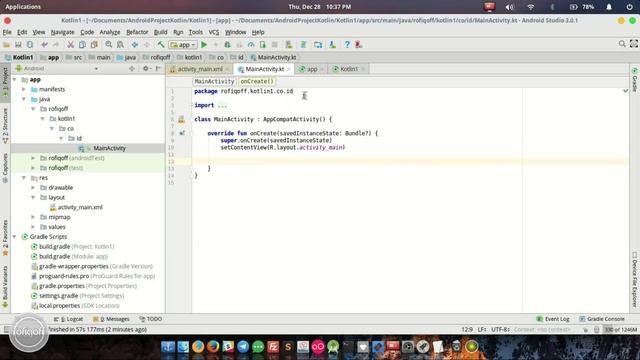Click the Search Everywhere magnifier icon
This screenshot has width=640, height=360.
click(x=622, y=44)
